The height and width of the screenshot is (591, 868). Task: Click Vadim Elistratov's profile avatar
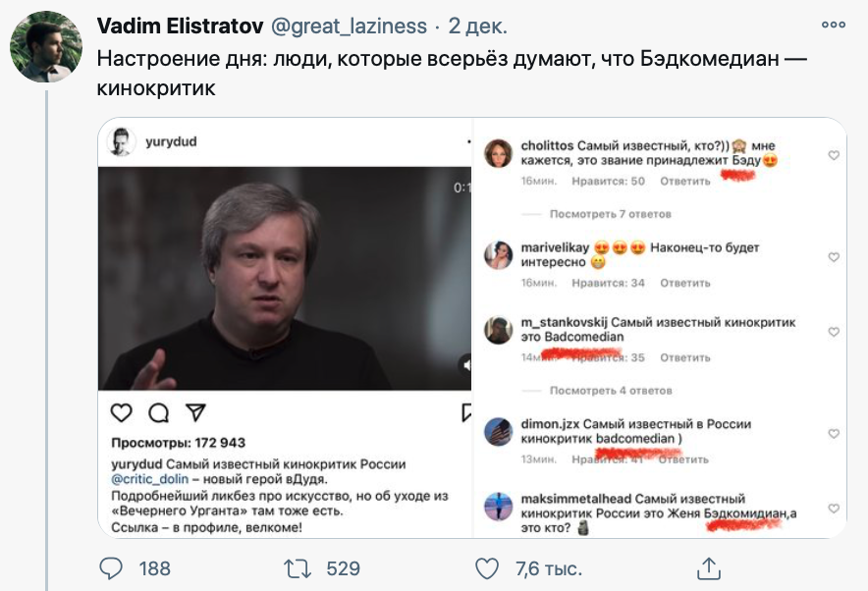tap(46, 47)
